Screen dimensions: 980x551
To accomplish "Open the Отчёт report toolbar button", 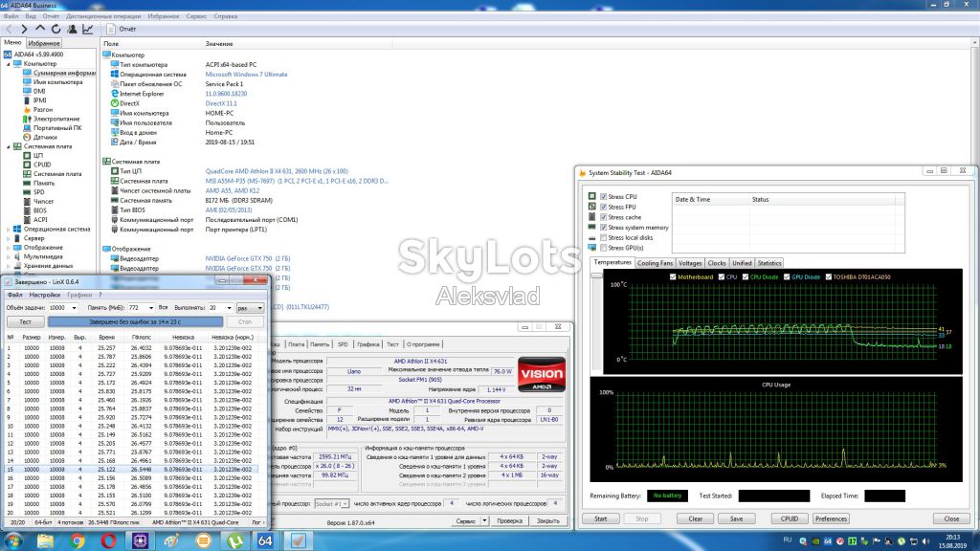I will (x=122, y=29).
